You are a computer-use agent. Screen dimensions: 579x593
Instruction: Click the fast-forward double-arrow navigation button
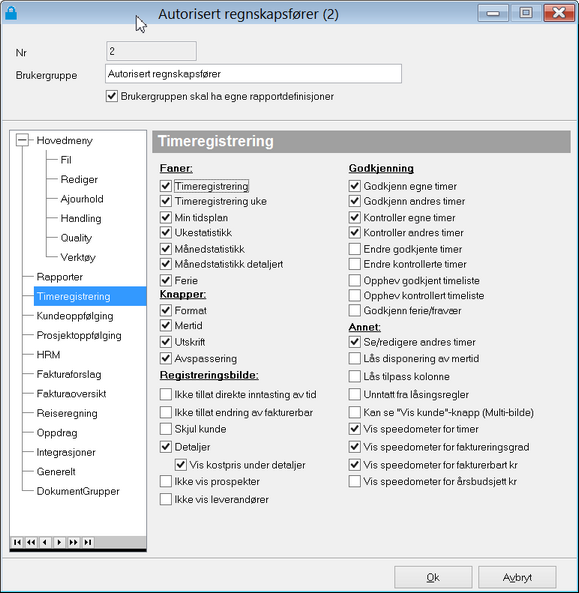tap(73, 542)
